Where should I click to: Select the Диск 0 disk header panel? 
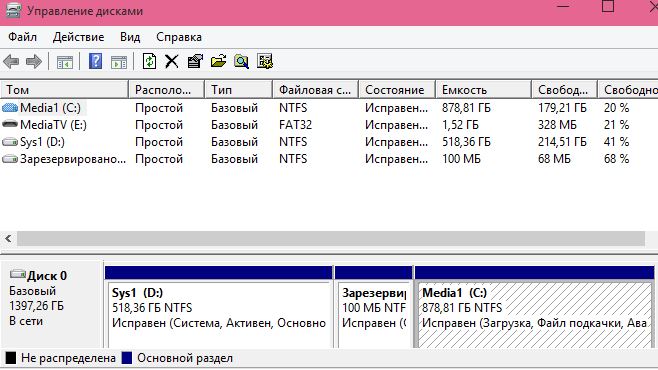(x=52, y=305)
